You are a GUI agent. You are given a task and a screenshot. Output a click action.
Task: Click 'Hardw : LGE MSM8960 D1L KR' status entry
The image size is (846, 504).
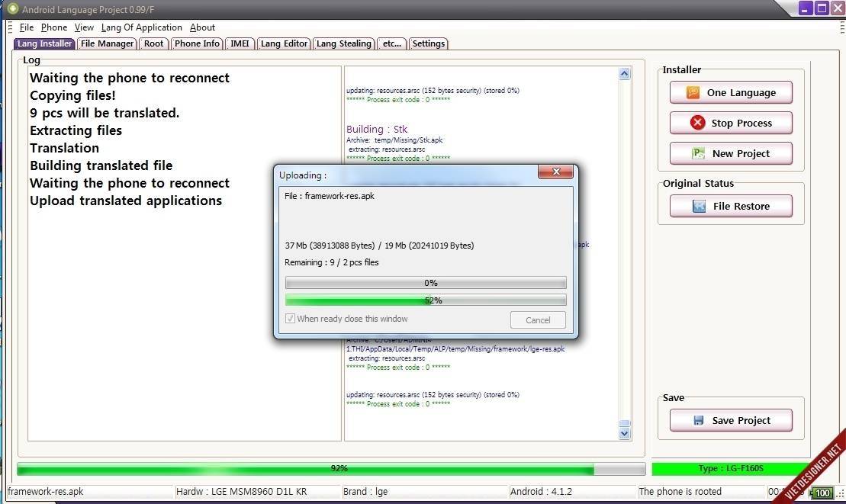coord(241,492)
